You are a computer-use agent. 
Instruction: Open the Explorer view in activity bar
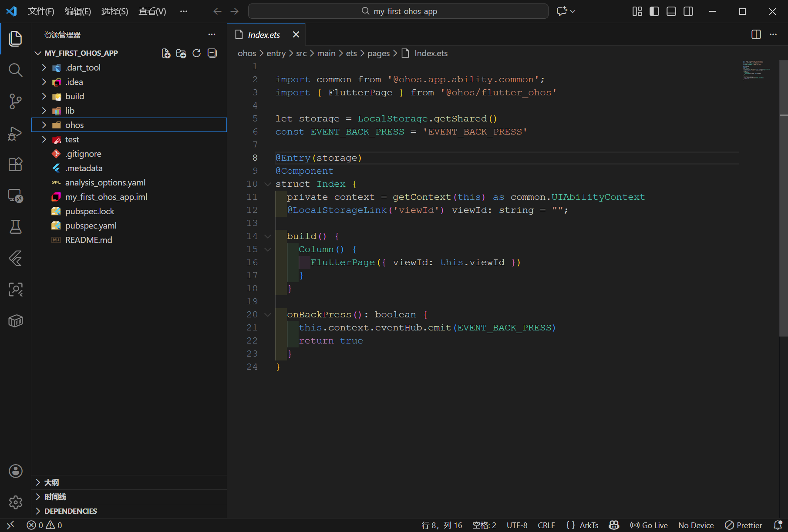pyautogui.click(x=16, y=39)
